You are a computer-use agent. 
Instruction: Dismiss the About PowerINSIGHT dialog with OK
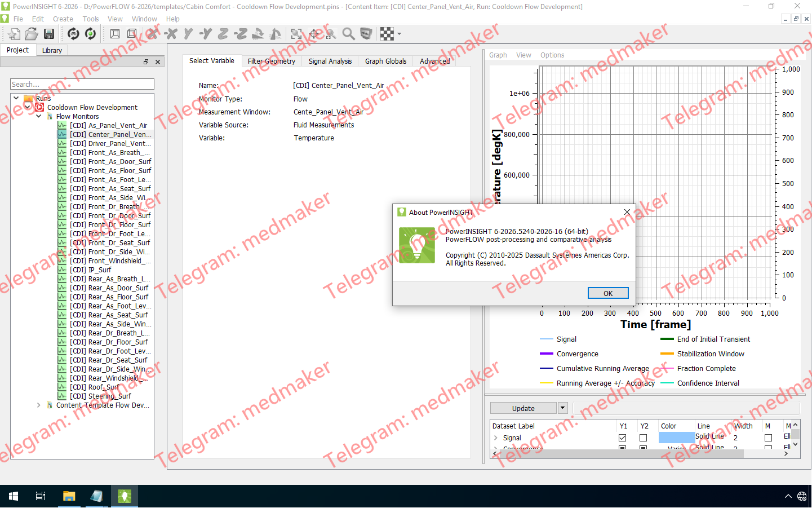point(608,293)
